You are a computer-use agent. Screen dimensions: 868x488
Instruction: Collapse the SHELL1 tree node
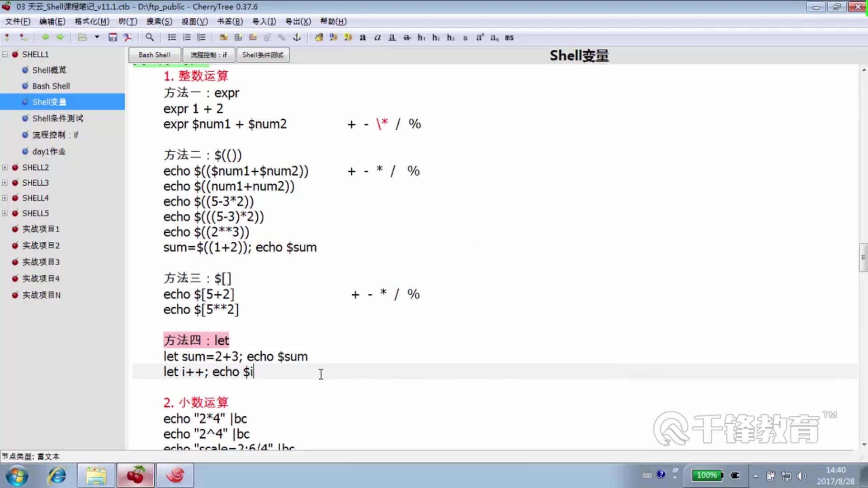(x=5, y=54)
